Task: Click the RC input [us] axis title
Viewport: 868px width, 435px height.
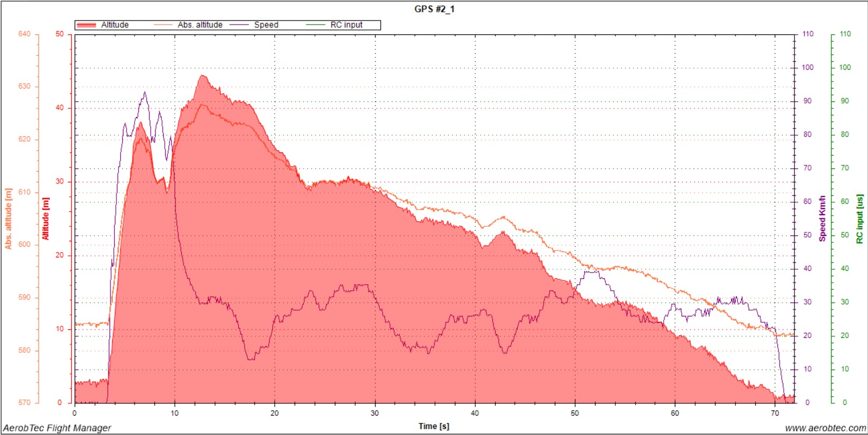Action: click(x=859, y=218)
